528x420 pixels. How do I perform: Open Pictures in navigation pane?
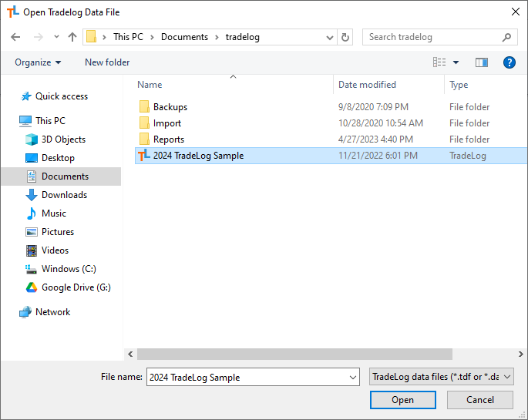click(58, 232)
